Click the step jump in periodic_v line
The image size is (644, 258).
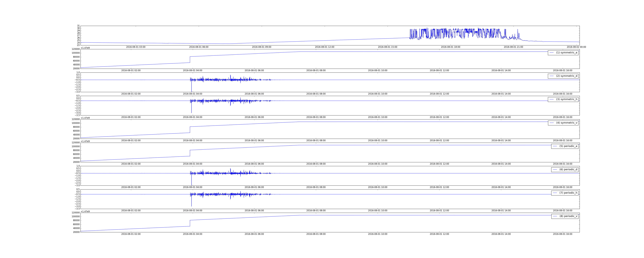pos(190,223)
